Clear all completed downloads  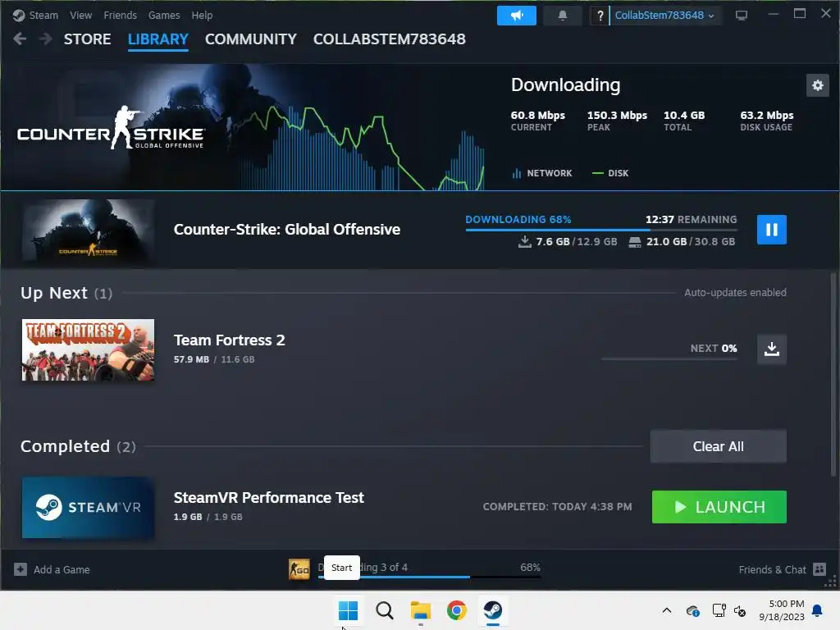[719, 446]
